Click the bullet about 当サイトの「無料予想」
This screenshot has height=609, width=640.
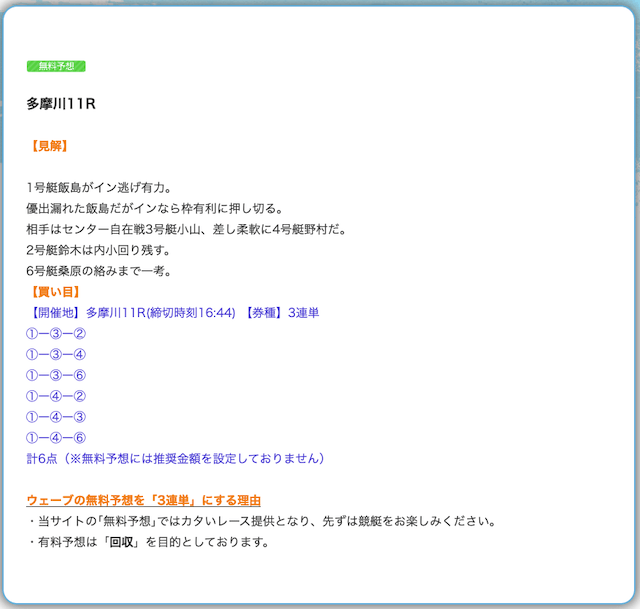click(x=261, y=521)
